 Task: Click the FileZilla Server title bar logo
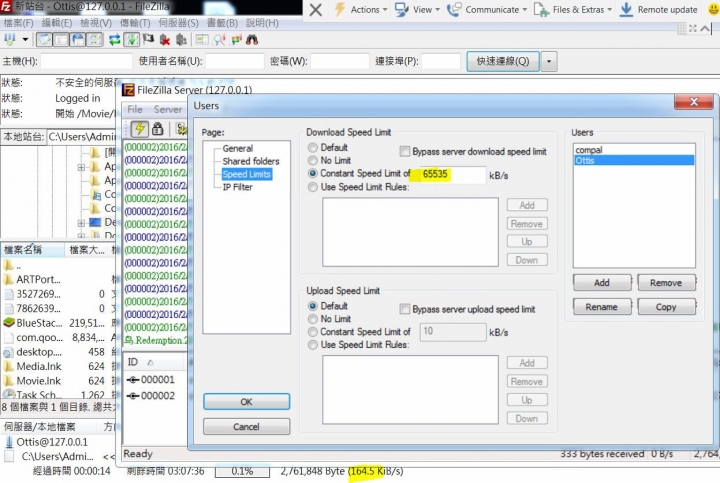[128, 90]
